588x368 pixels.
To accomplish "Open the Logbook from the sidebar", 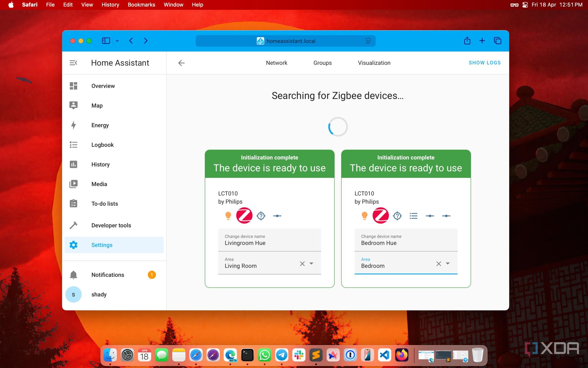I will coord(102,145).
